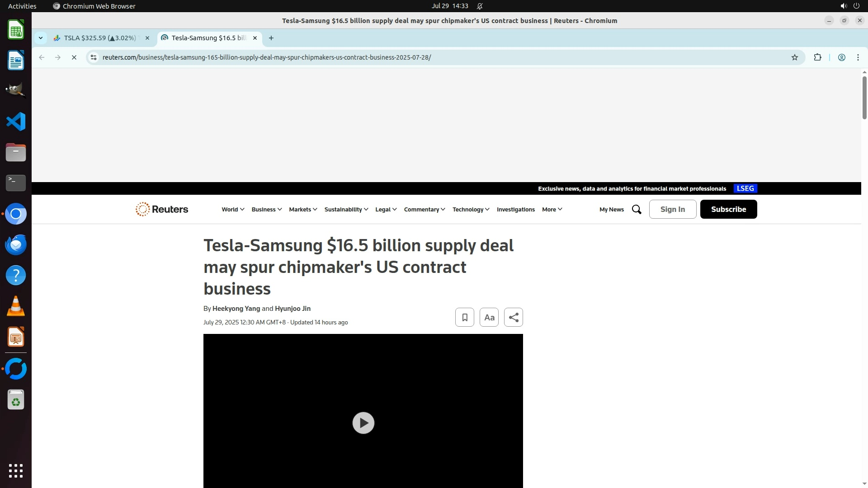Viewport: 868px width, 488px height.
Task: Open the browser extensions puzzle icon
Action: [x=817, y=57]
